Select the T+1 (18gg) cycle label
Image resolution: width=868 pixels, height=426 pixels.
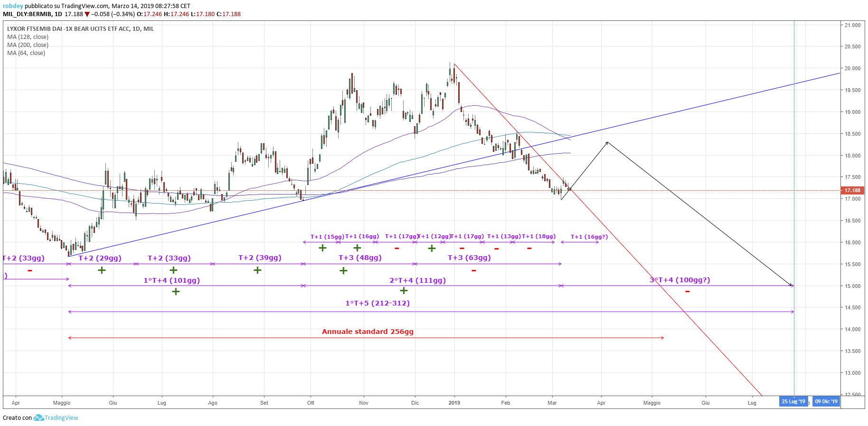pos(538,236)
